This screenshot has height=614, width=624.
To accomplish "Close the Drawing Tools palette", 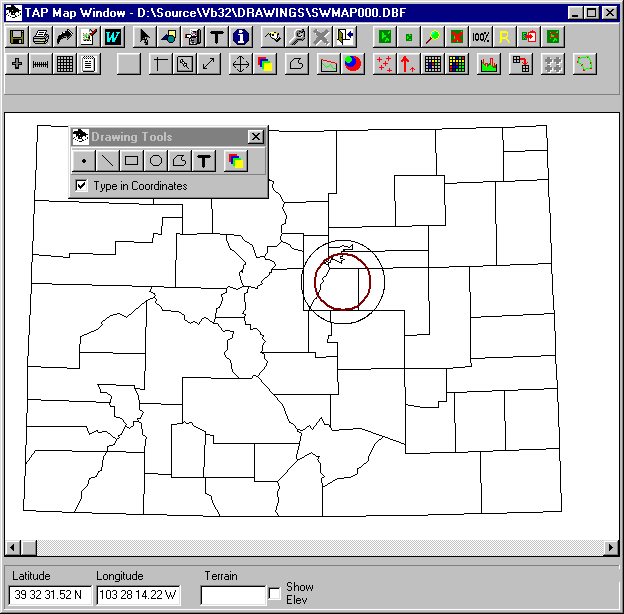I will coord(255,137).
